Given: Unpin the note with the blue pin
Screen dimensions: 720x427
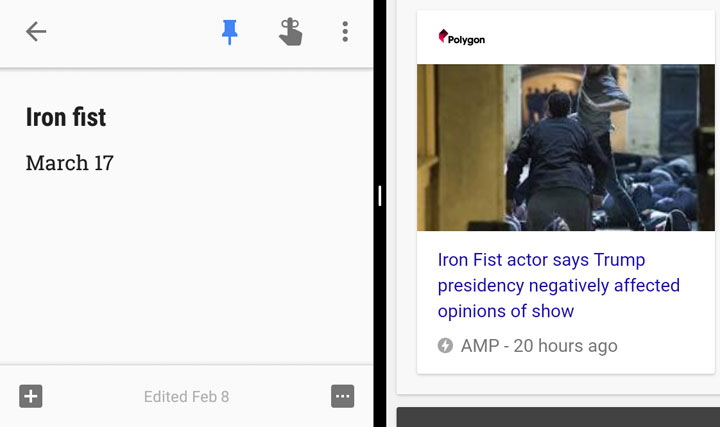Looking at the screenshot, I should tap(229, 32).
